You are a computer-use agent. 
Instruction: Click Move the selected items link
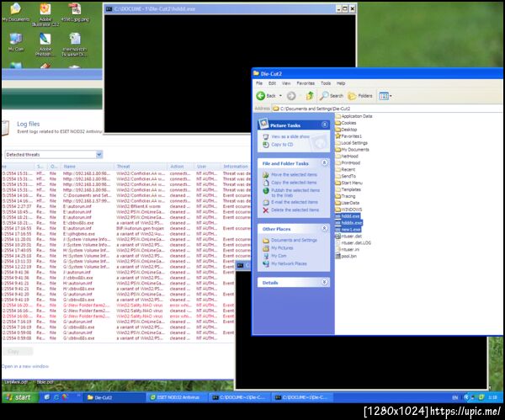[294, 174]
